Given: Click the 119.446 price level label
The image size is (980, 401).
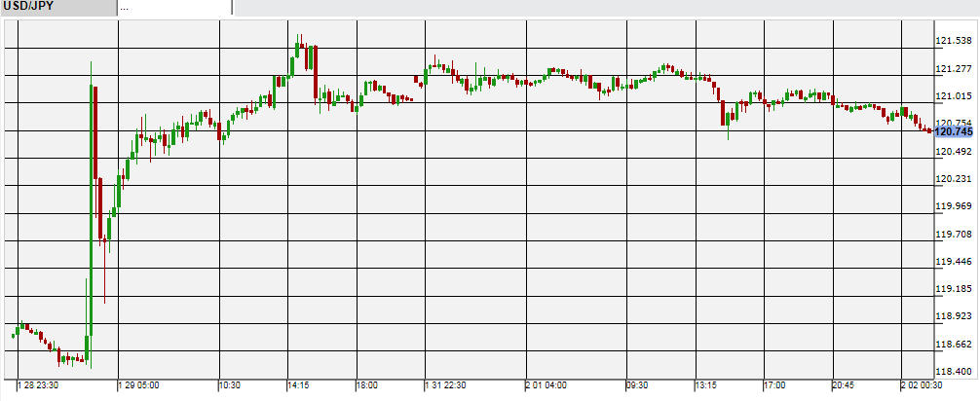Looking at the screenshot, I should [x=954, y=262].
